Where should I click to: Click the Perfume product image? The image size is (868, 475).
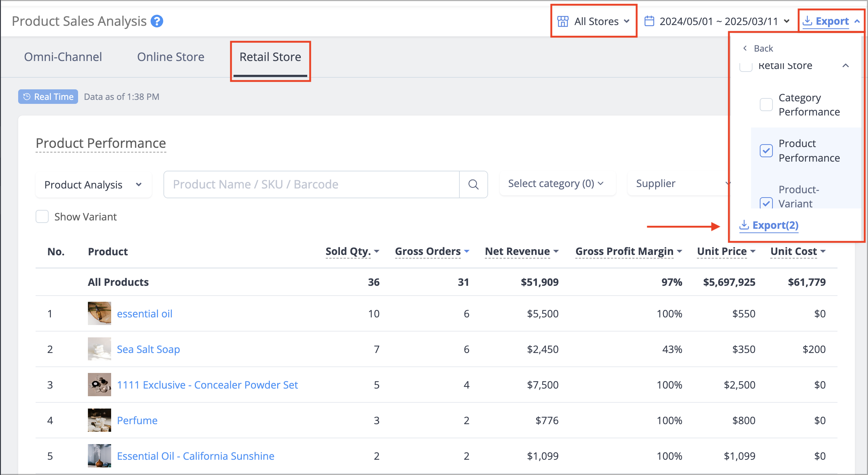tap(99, 420)
